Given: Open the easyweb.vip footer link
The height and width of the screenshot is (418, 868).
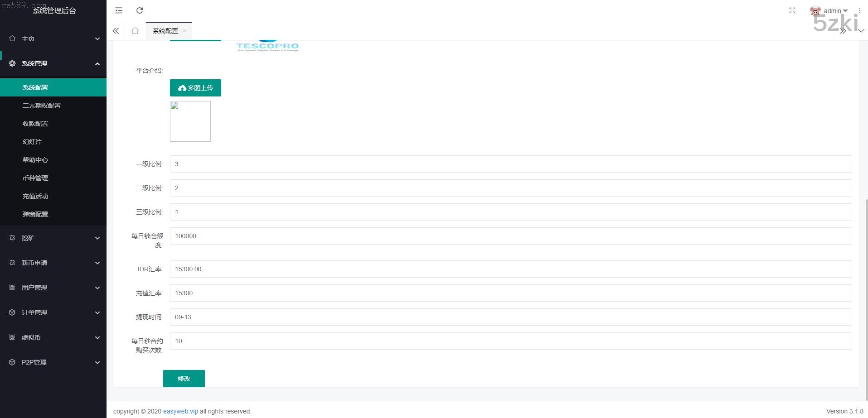Looking at the screenshot, I should [x=180, y=411].
